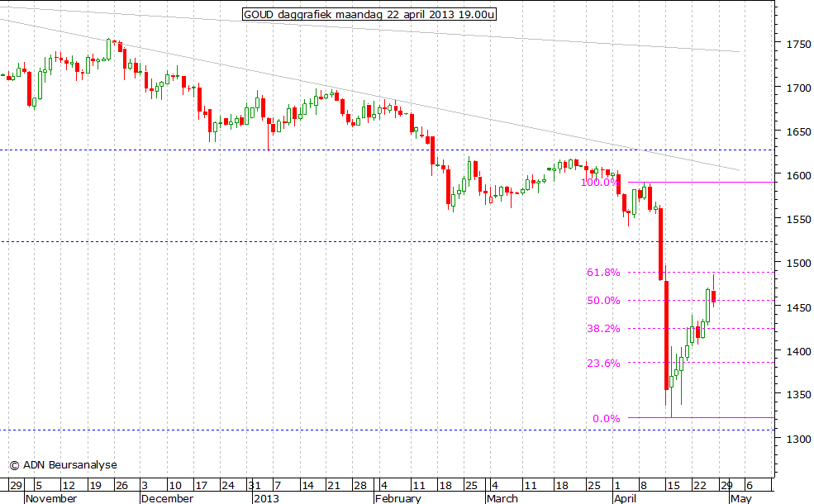Click the '0.0%' Fibonacci label
The width and height of the screenshot is (814, 504).
[x=607, y=418]
